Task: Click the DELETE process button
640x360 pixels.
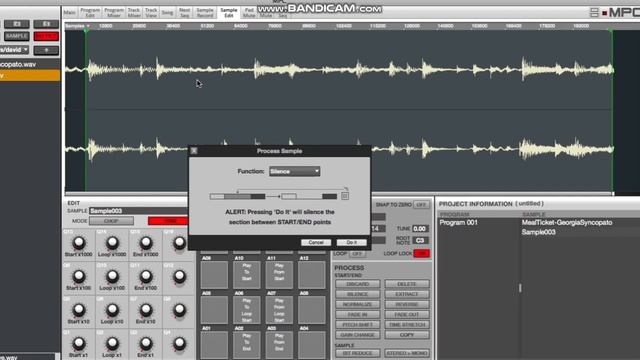Action: (x=407, y=284)
